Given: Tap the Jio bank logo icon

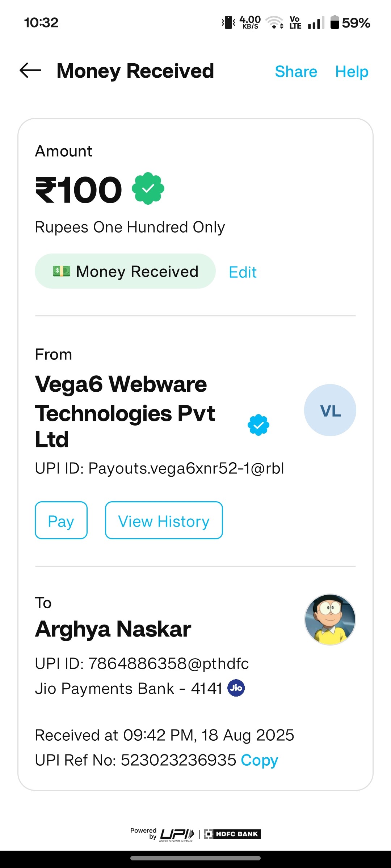Looking at the screenshot, I should coord(236,688).
